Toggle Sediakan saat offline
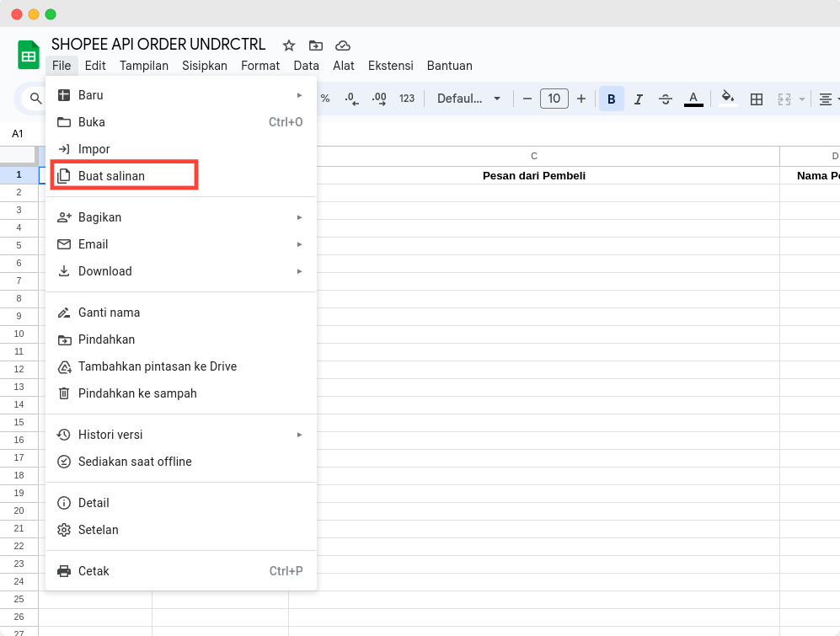Image resolution: width=840 pixels, height=636 pixels. (x=181, y=462)
